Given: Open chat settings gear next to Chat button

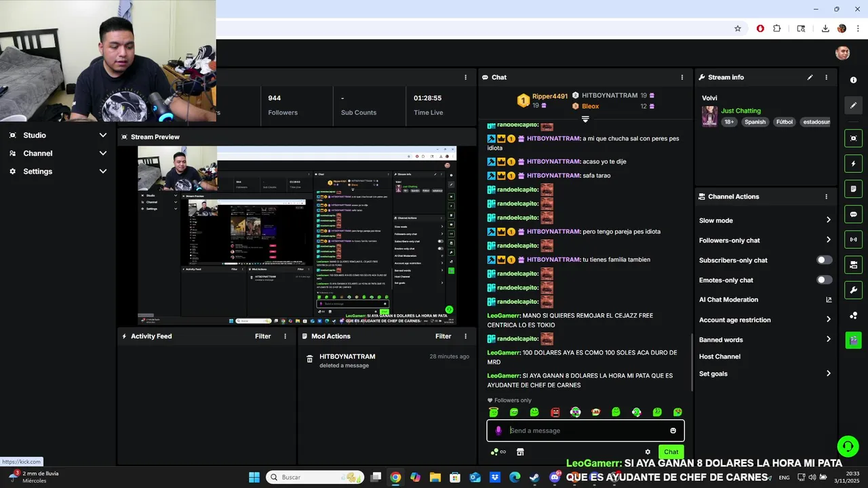Looking at the screenshot, I should 648,452.
